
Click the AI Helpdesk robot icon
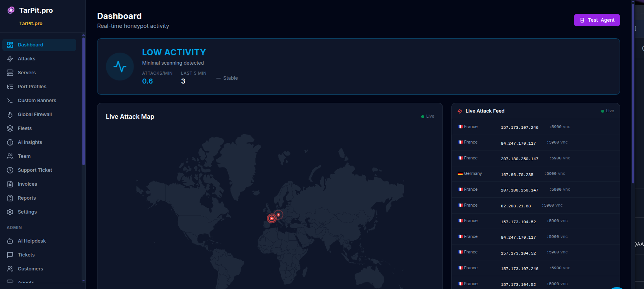click(x=10, y=241)
